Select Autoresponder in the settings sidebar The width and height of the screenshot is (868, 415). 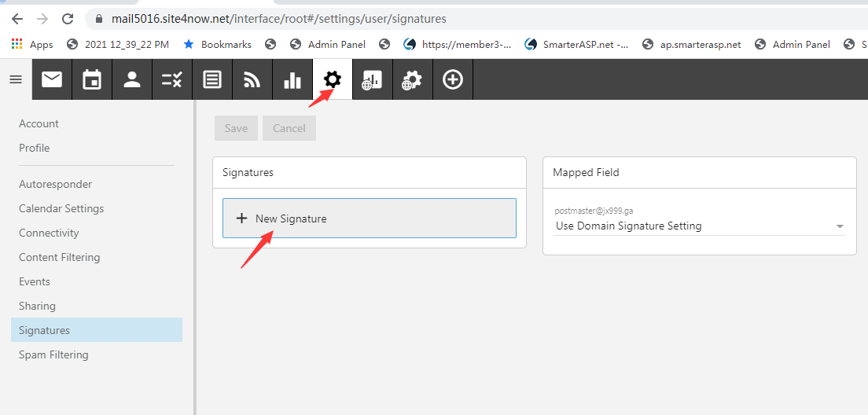tap(55, 184)
